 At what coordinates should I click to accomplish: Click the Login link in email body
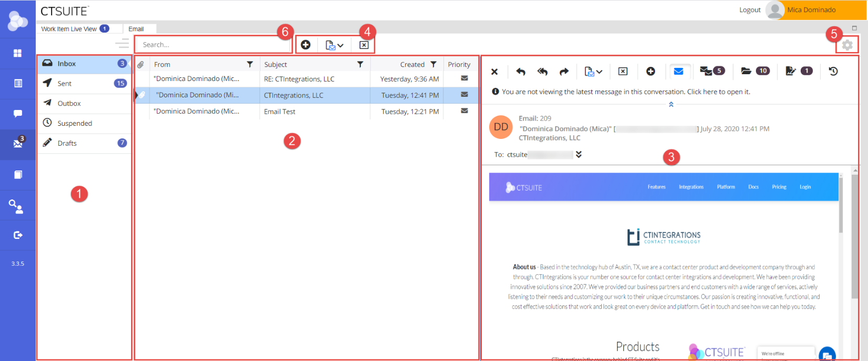click(805, 187)
